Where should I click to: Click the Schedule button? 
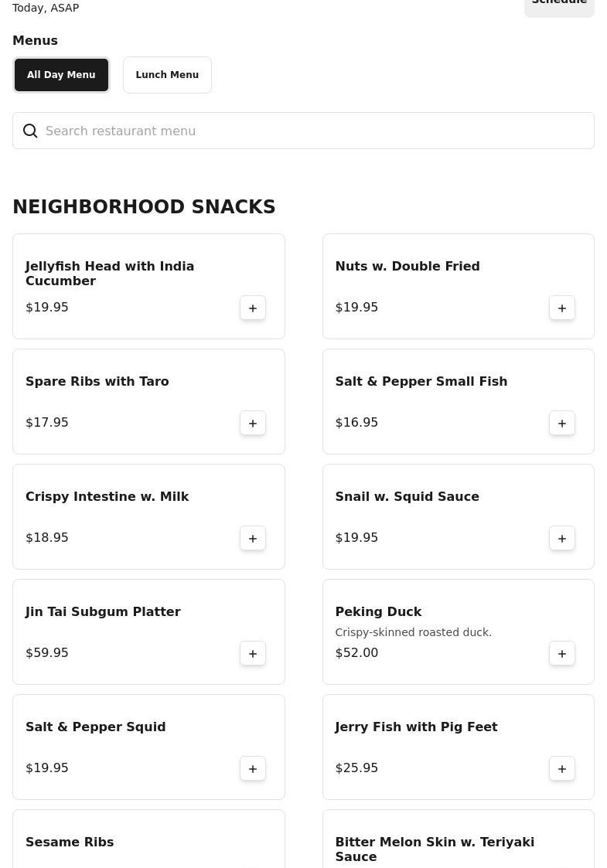tap(559, 4)
